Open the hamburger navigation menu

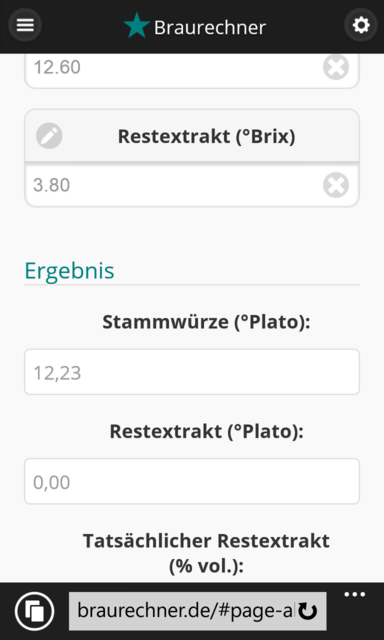[x=25, y=25]
